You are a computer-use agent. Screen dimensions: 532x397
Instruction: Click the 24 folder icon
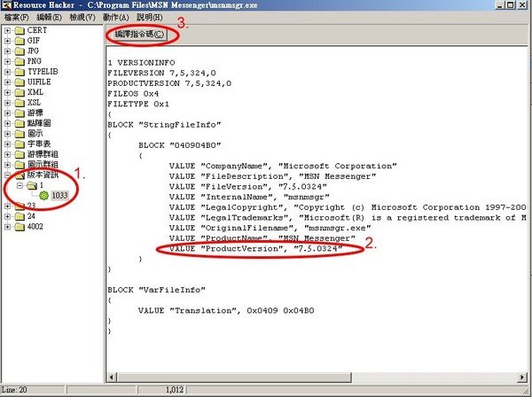pyautogui.click(x=20, y=216)
